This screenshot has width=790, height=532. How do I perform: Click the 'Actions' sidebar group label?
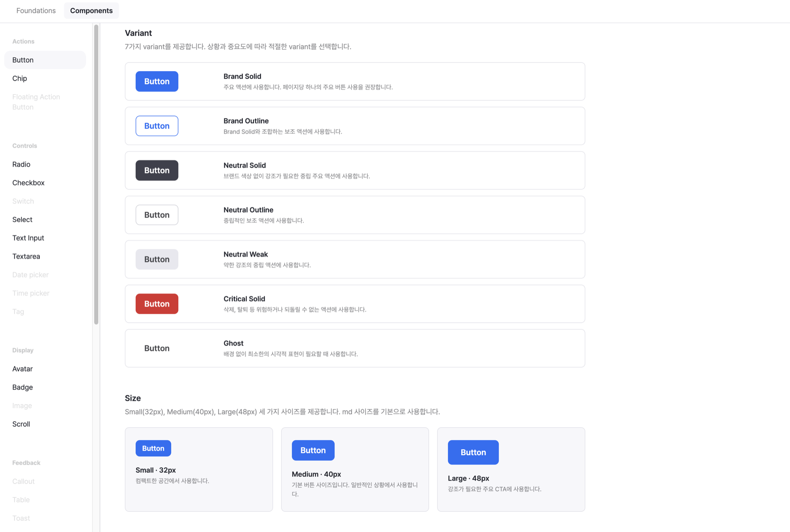click(23, 42)
